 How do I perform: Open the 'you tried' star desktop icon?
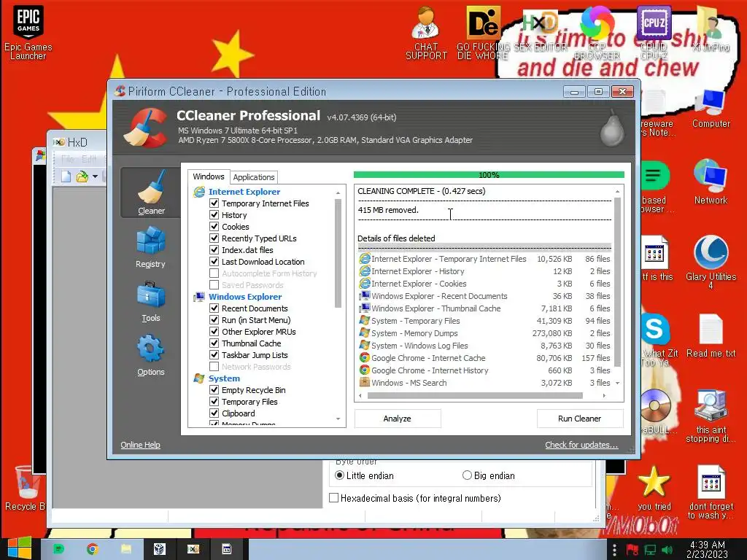pyautogui.click(x=654, y=489)
